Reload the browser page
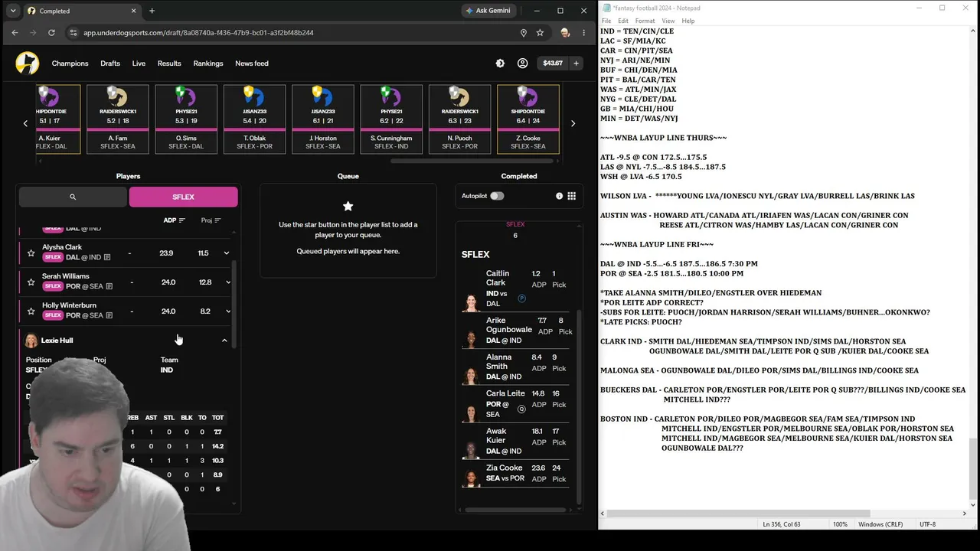 click(51, 33)
